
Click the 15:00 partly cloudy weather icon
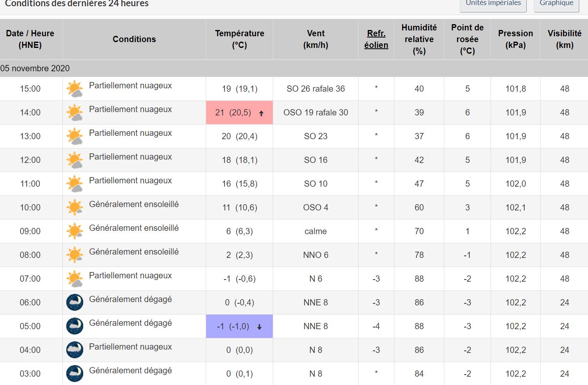coord(75,89)
